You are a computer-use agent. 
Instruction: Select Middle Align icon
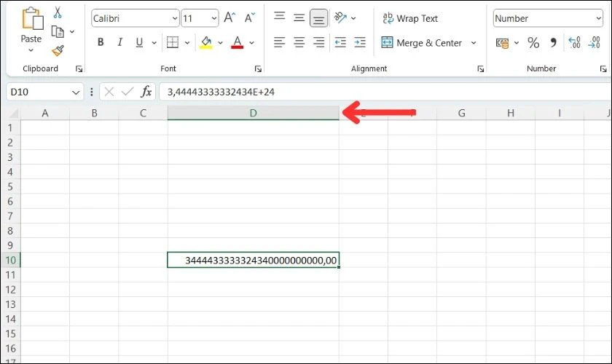[x=299, y=17]
